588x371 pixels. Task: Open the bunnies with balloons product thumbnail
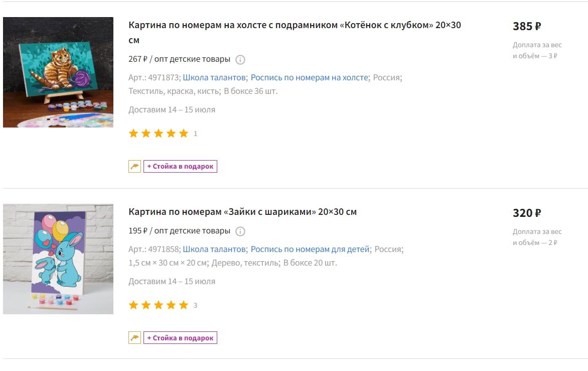58,259
